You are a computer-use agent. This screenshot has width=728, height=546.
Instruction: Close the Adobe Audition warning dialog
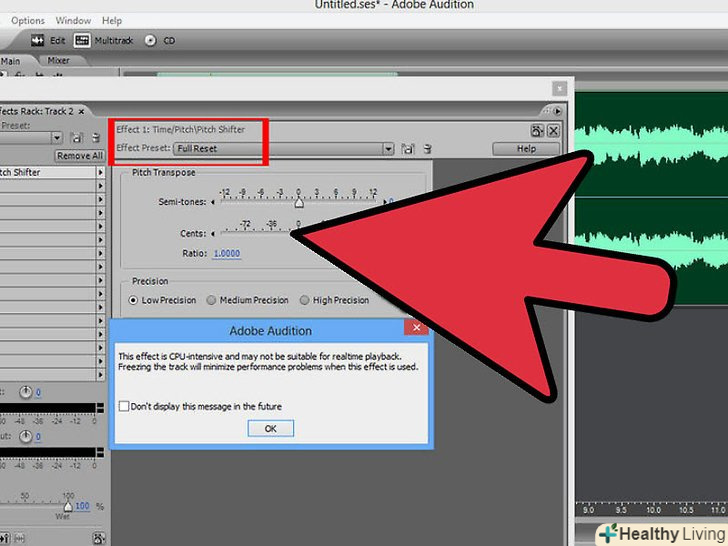pos(416,328)
